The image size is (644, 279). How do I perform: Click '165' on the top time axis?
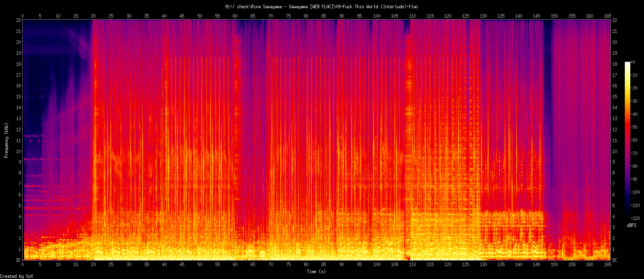(608, 16)
